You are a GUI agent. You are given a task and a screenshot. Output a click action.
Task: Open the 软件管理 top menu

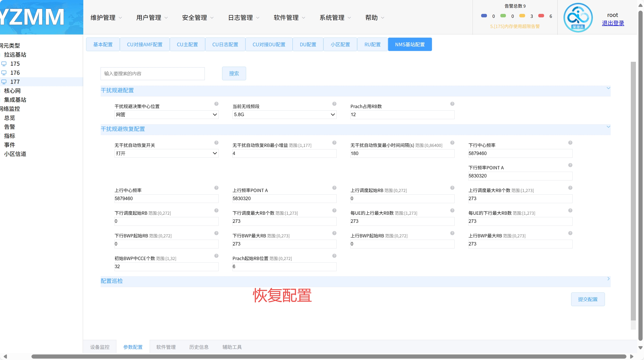pyautogui.click(x=289, y=18)
